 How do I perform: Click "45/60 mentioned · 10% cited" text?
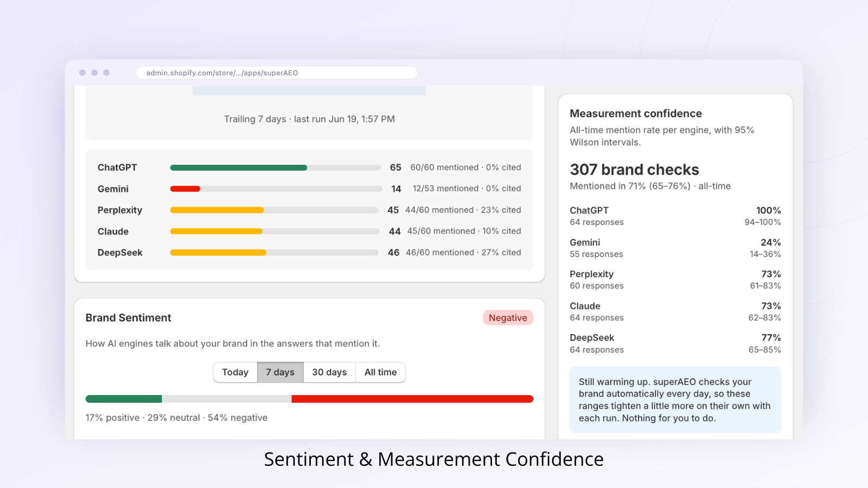[464, 231]
